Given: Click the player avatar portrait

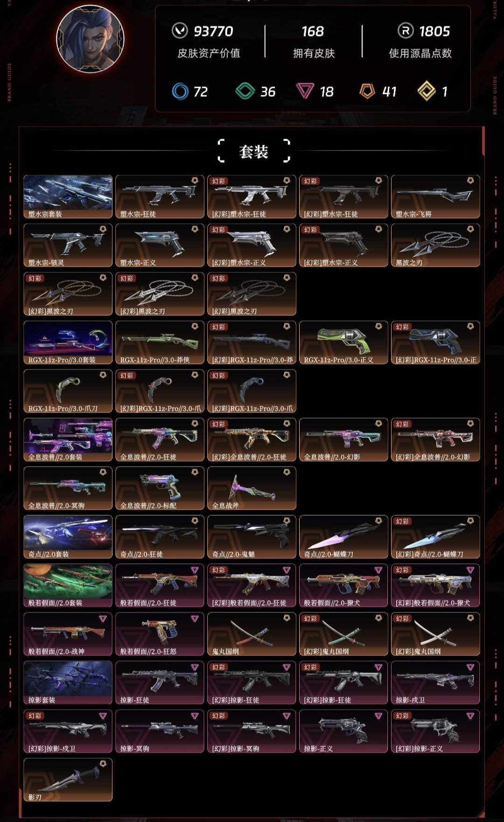Looking at the screenshot, I should (x=90, y=39).
